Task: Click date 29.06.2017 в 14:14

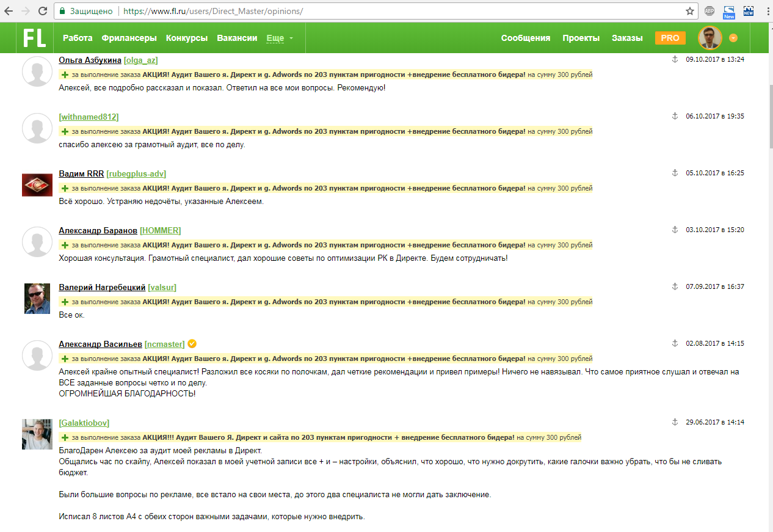Action: click(715, 422)
